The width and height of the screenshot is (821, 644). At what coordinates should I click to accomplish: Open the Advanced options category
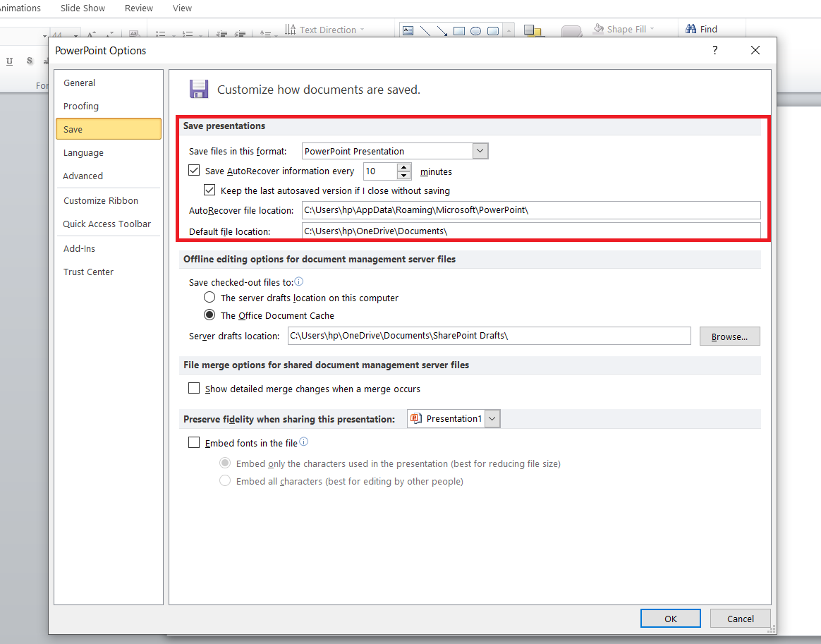[x=109, y=176]
